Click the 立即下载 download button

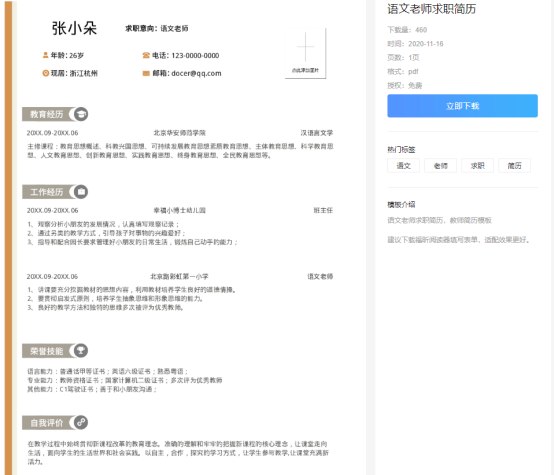pyautogui.click(x=462, y=106)
